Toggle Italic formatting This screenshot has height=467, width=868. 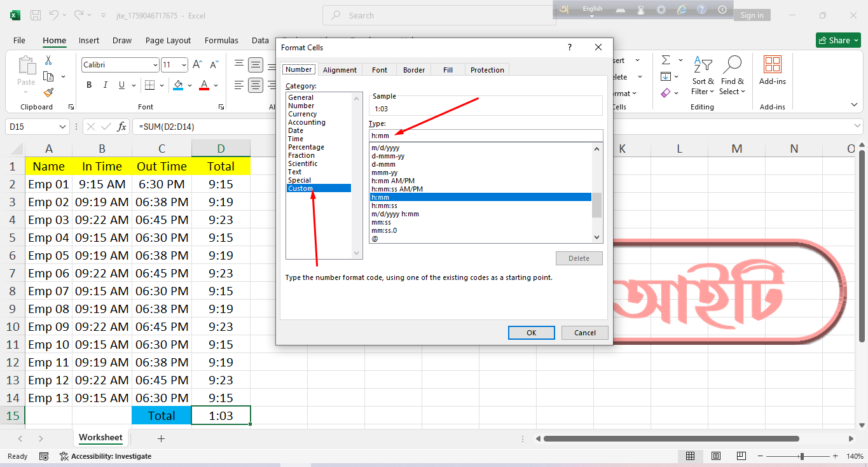point(106,85)
